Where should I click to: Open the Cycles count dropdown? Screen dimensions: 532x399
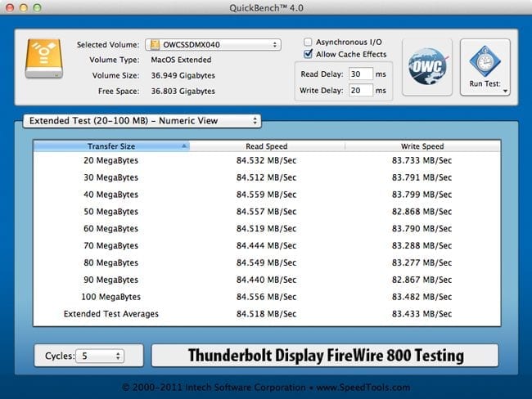point(99,356)
